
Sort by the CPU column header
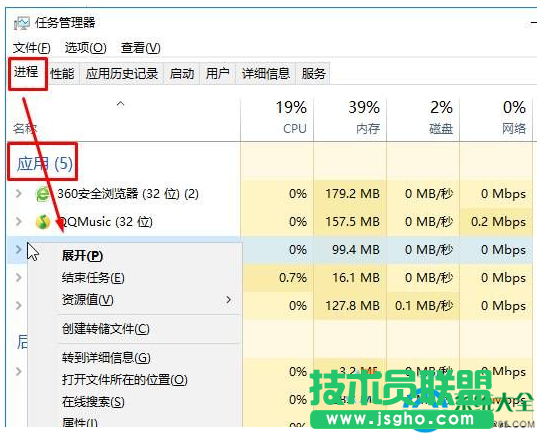277,118
